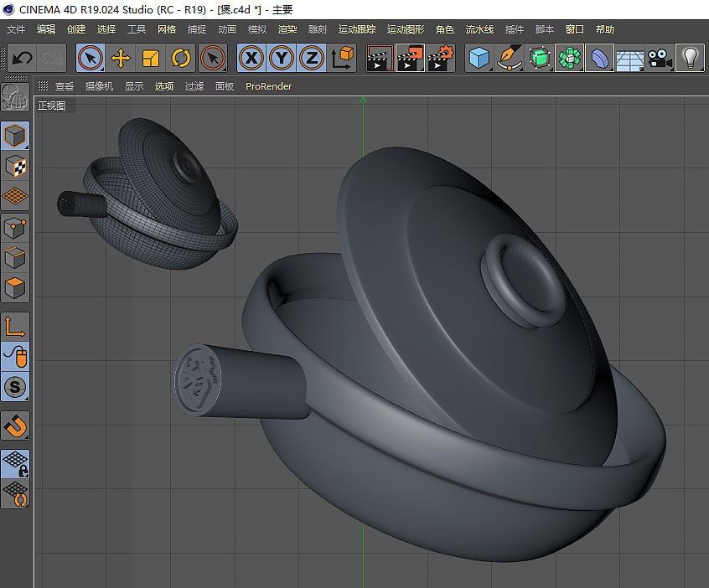Open the 脚本 menu

[545, 29]
